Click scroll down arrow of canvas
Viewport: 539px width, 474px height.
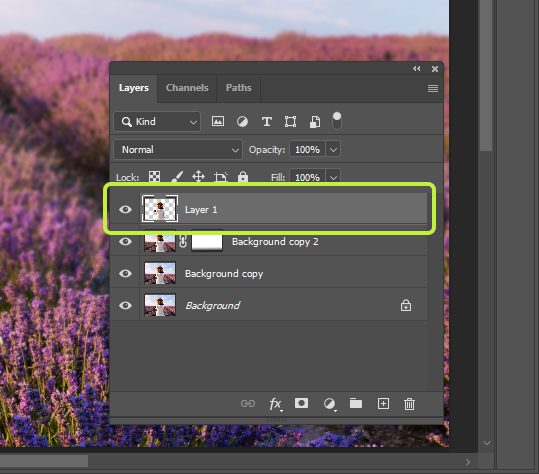[x=486, y=443]
